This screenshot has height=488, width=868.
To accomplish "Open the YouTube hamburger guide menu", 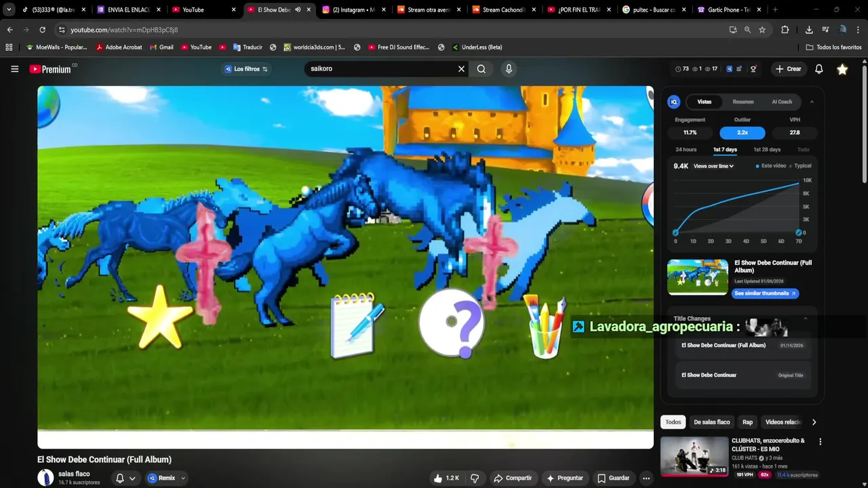I will coord(14,68).
